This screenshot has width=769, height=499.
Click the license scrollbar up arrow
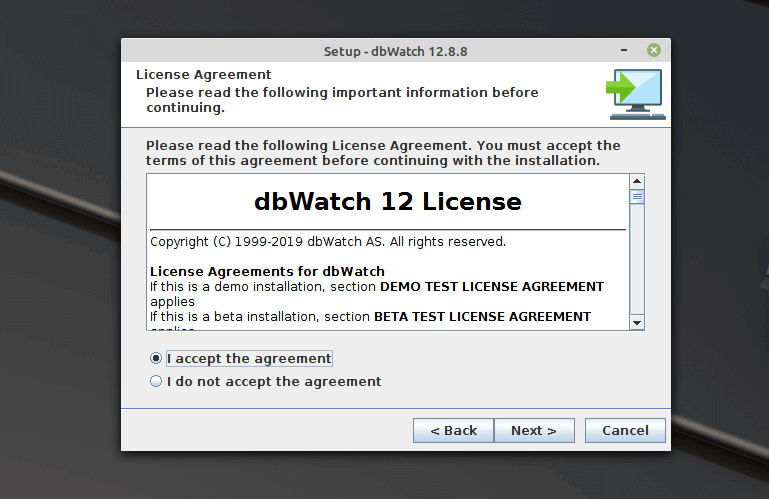637,181
